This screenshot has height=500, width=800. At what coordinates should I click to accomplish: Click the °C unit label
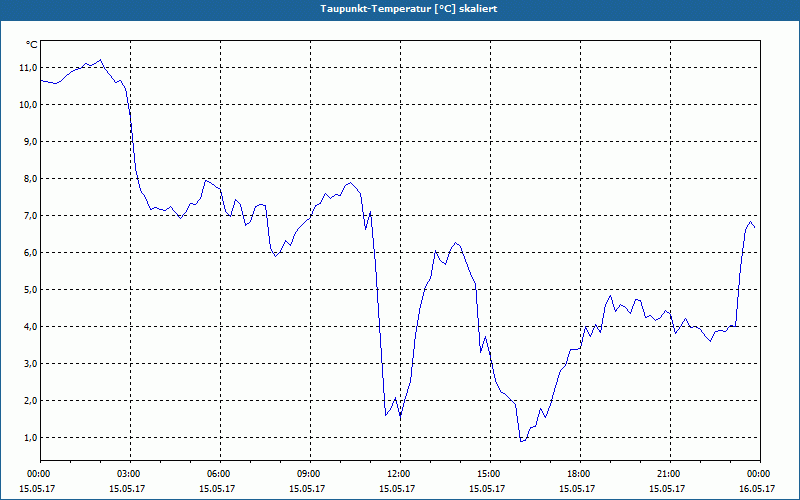tap(32, 45)
